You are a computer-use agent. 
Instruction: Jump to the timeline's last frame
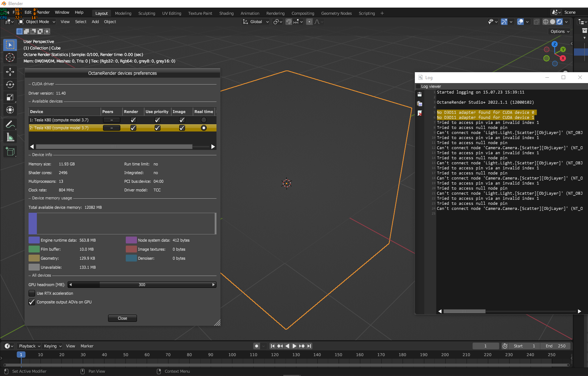click(309, 346)
